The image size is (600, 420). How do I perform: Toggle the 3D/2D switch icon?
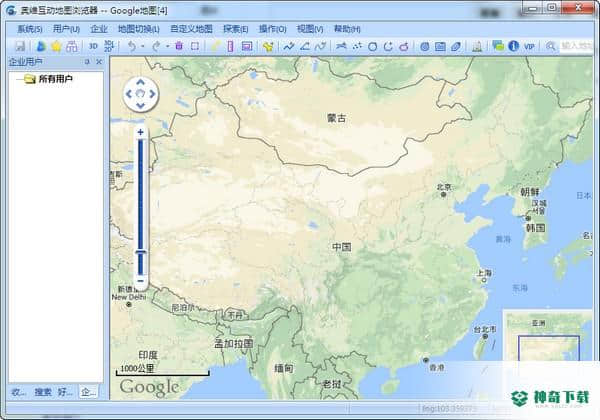[x=109, y=46]
